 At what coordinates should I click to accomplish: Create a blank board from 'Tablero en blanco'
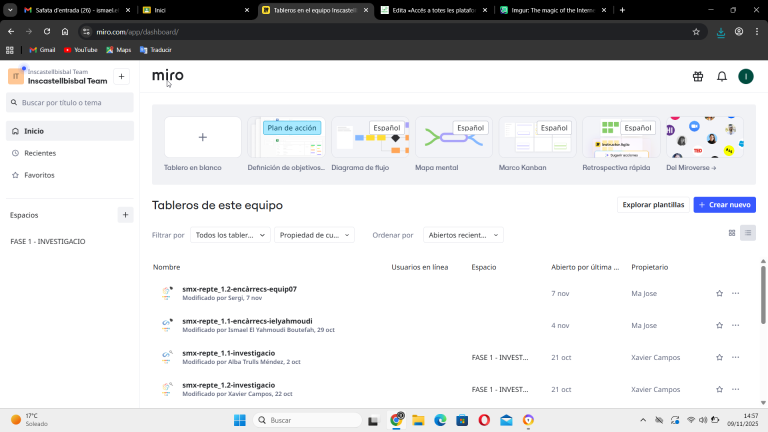[x=203, y=137]
